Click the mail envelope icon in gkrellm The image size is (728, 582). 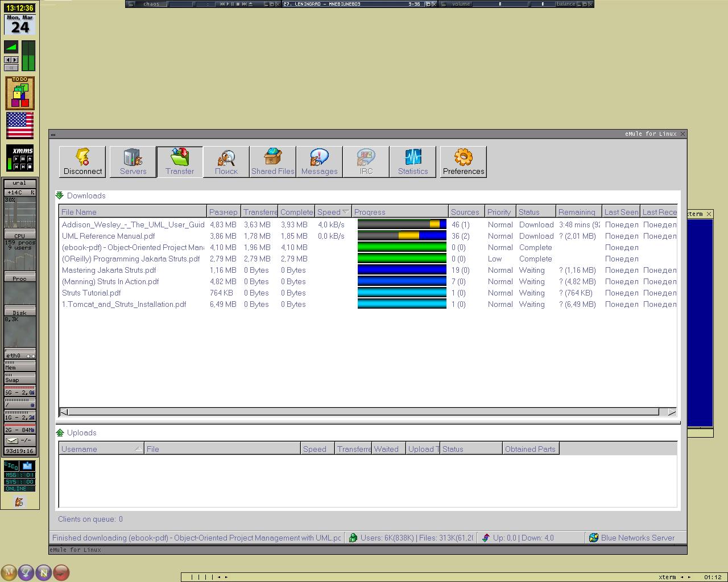[x=11, y=440]
